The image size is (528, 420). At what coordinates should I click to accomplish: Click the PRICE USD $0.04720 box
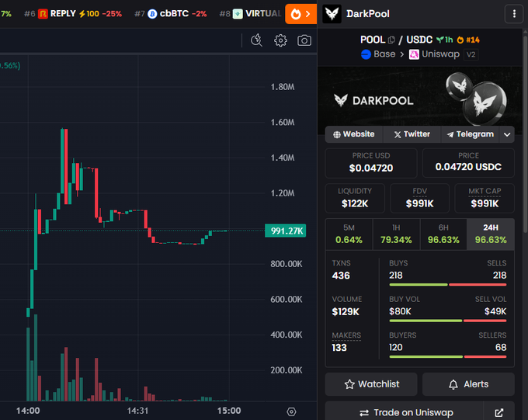click(x=371, y=163)
